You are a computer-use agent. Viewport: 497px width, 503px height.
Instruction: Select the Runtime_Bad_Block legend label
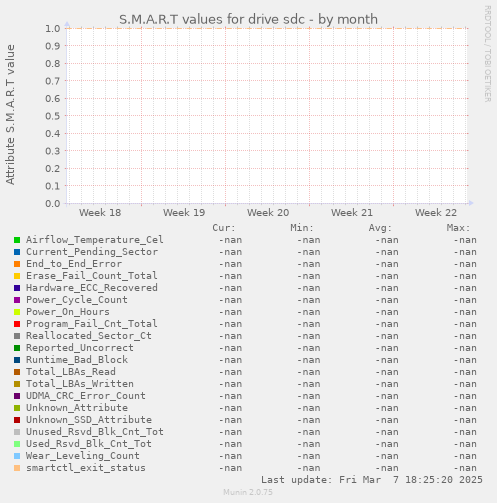pos(77,360)
